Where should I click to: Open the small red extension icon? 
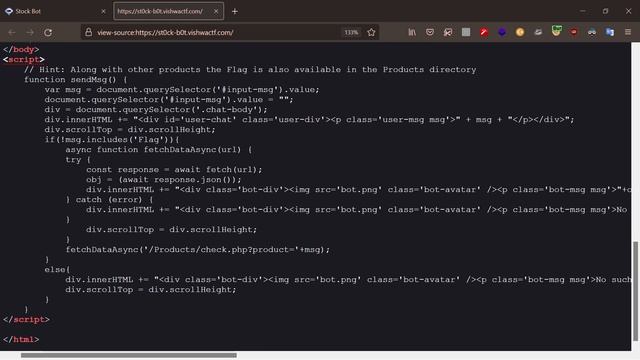click(574, 32)
